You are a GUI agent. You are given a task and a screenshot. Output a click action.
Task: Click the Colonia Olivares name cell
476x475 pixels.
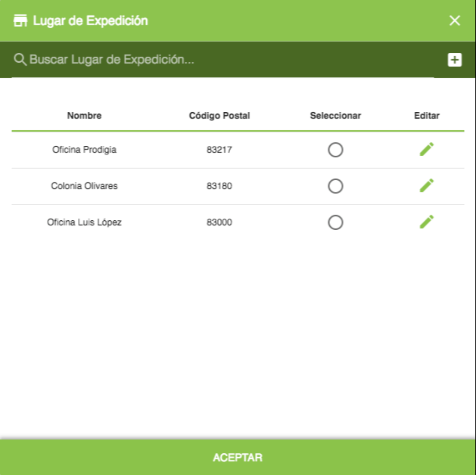tap(84, 186)
